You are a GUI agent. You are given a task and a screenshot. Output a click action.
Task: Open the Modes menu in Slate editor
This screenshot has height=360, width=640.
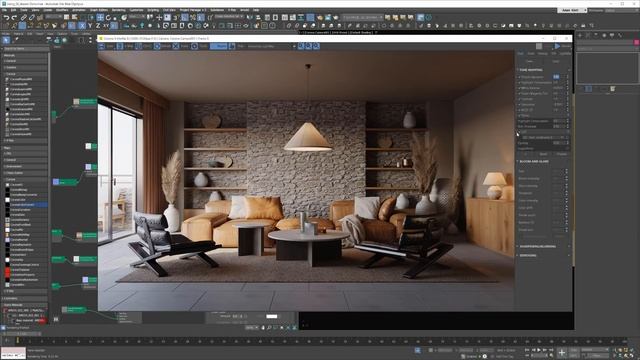point(6,33)
